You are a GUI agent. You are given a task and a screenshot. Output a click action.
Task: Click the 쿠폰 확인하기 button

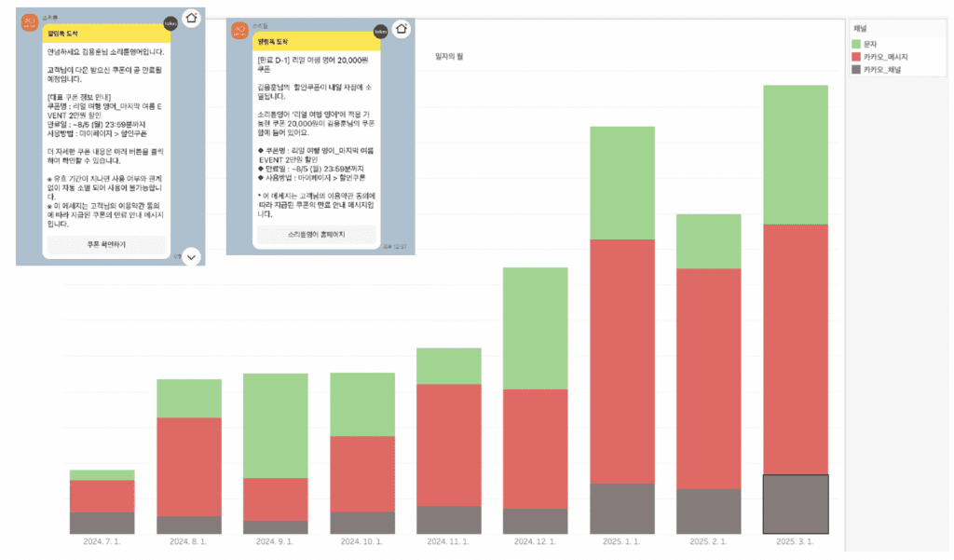coord(105,244)
